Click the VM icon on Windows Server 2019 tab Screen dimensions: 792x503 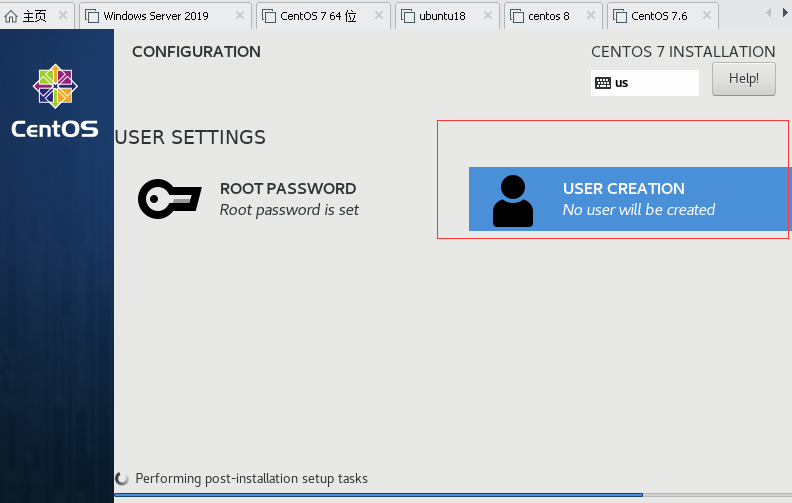pos(92,16)
